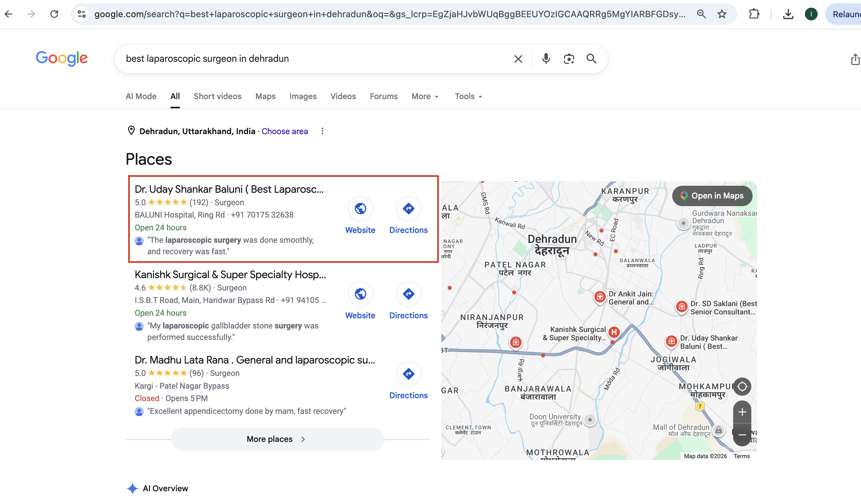This screenshot has width=861, height=504.
Task: Click Mall of Dehradun map marker
Action: click(x=718, y=430)
